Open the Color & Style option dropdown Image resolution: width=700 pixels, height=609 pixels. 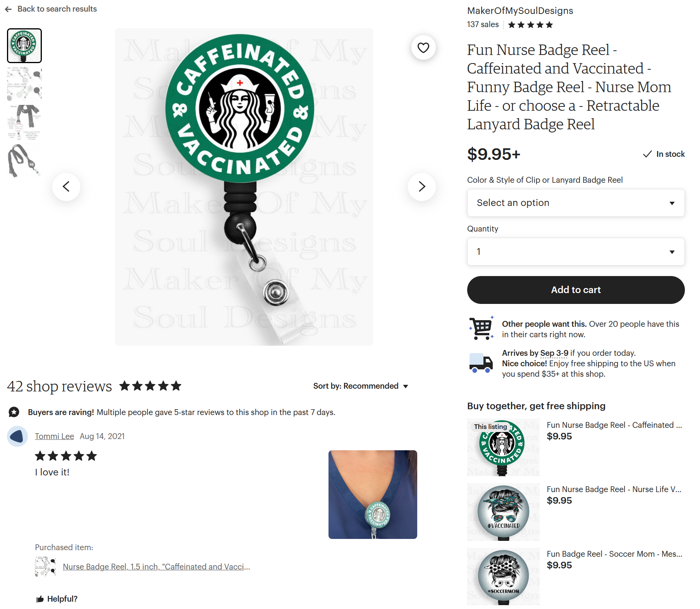pos(576,203)
